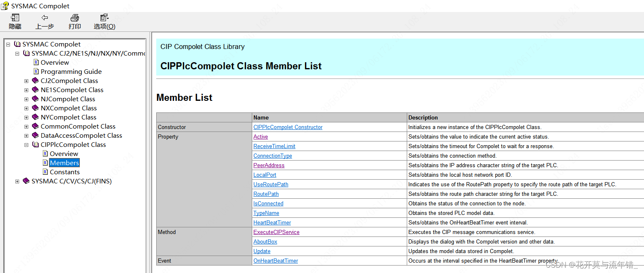
Task: Open the CIPPlcCompolet Constructor link
Action: 288,127
